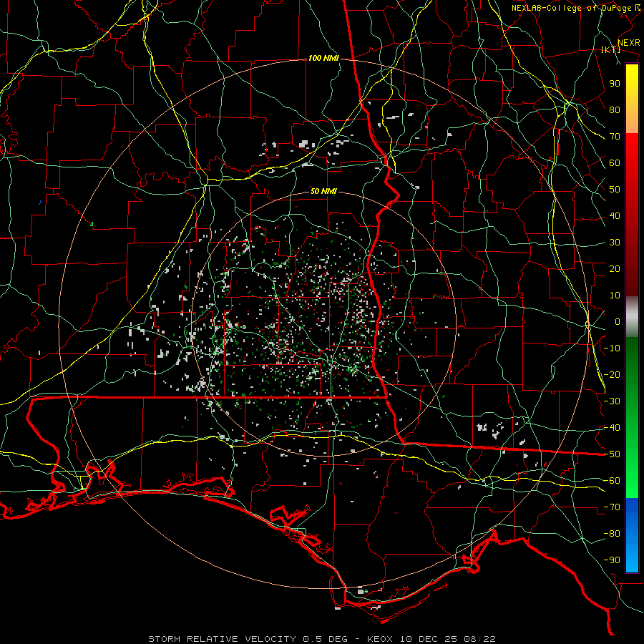Click the -50 value on the velocity scale
644x644 pixels.
point(612,454)
